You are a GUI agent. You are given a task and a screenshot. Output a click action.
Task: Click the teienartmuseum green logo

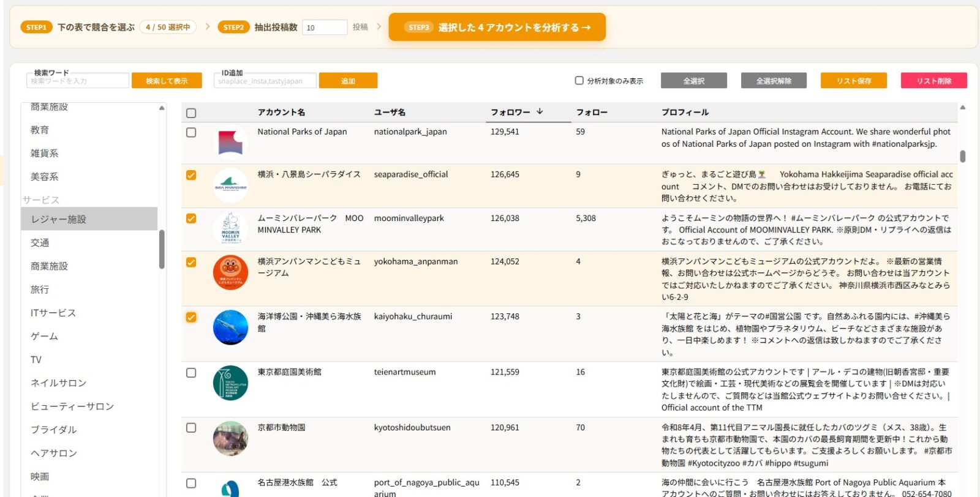(x=230, y=383)
